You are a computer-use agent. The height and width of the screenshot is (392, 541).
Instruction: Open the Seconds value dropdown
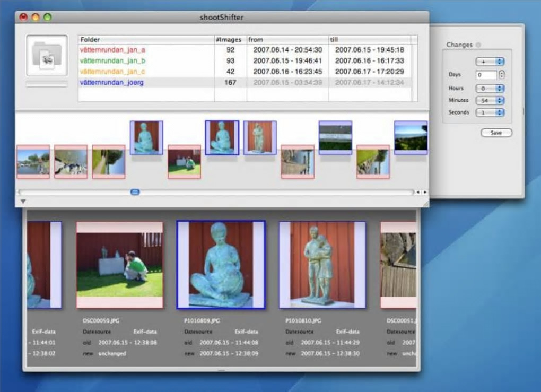point(490,112)
